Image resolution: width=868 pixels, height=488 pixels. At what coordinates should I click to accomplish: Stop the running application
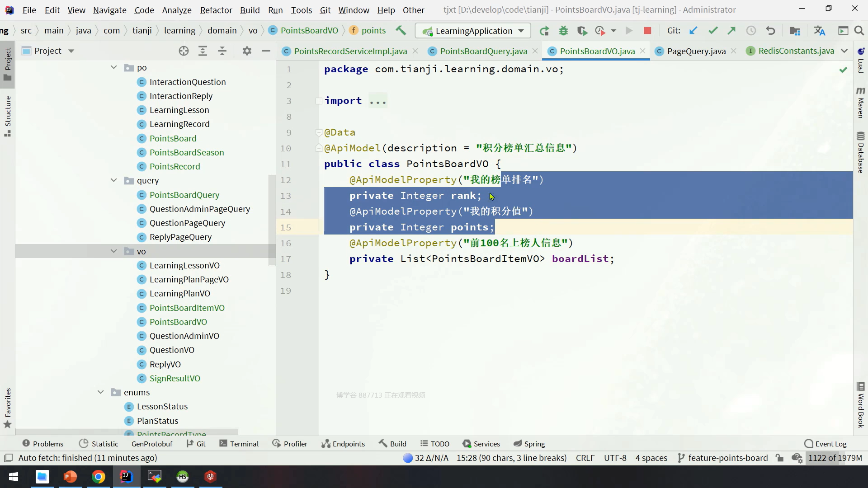click(647, 31)
